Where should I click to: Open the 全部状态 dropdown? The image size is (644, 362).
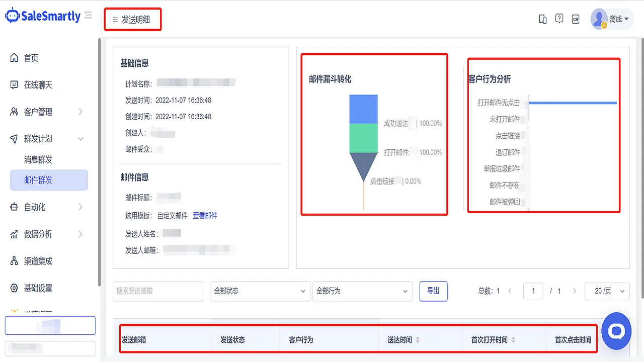(260, 291)
